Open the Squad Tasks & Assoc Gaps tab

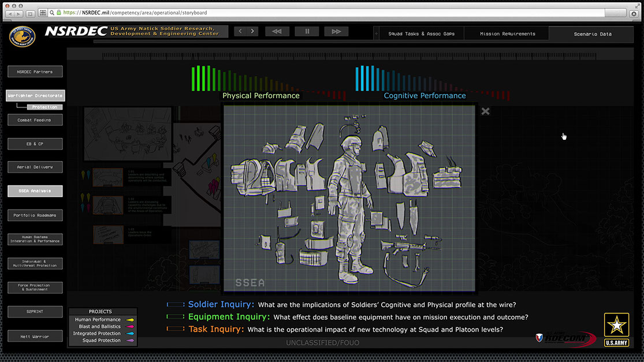421,34
